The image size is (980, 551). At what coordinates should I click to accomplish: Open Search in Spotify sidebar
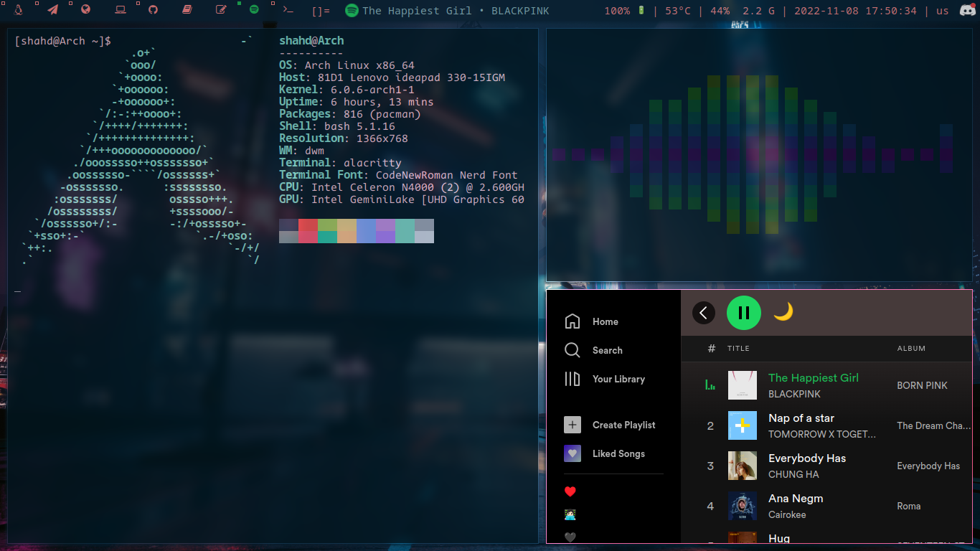click(607, 351)
